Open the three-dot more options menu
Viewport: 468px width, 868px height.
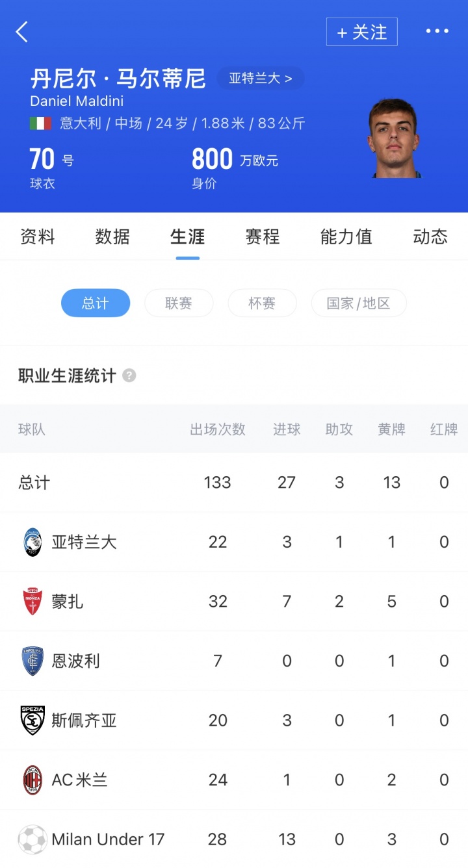(437, 31)
